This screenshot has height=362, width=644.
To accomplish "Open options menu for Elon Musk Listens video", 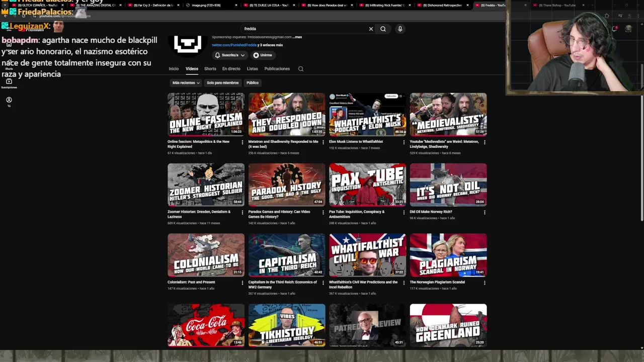I will (x=404, y=142).
